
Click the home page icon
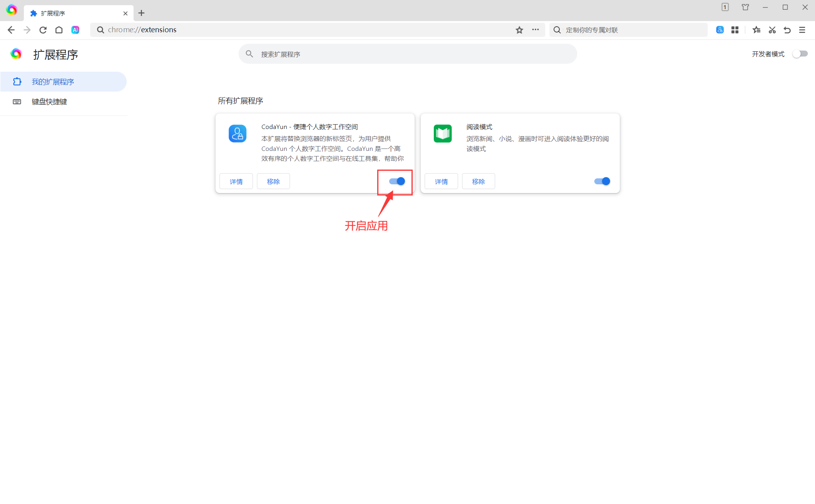59,30
